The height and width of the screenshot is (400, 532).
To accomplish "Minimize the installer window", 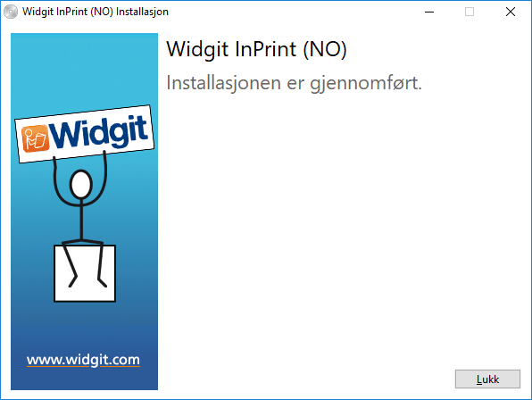I will (x=429, y=12).
